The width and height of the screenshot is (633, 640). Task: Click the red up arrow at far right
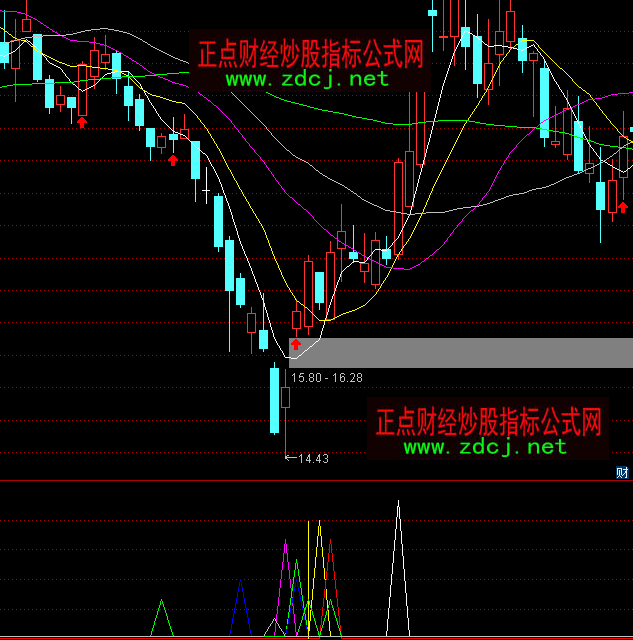click(622, 205)
